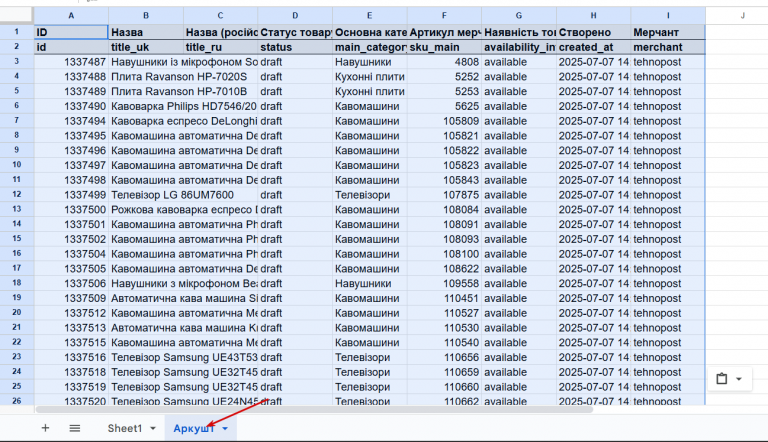Select column A header
Screen dimensions: 768x442
point(71,16)
